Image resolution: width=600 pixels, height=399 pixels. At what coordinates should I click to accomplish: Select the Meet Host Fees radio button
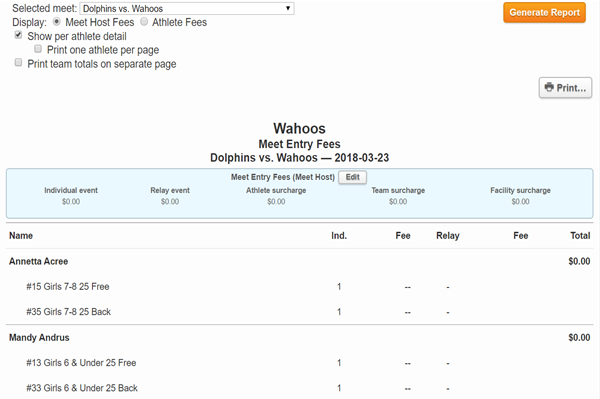click(x=57, y=22)
